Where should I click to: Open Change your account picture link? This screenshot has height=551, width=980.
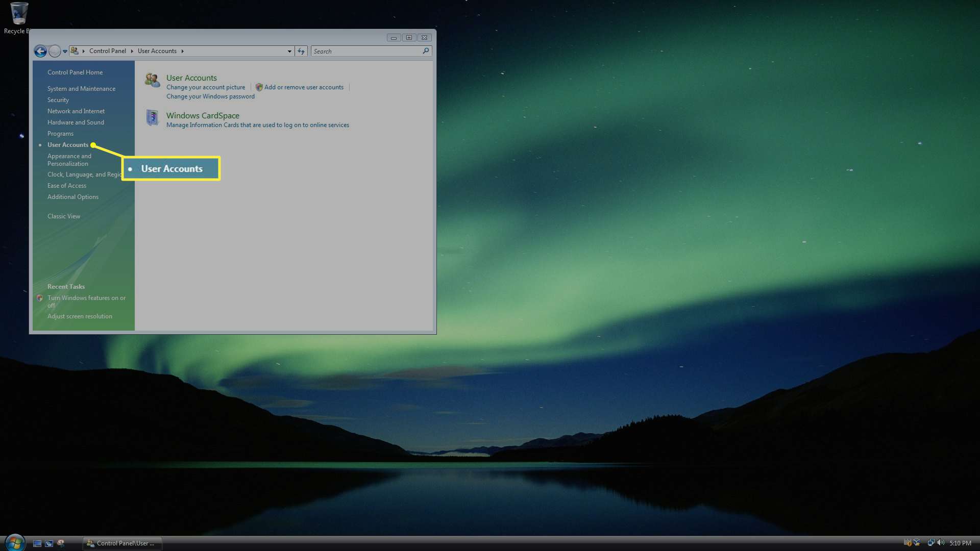[x=205, y=87]
